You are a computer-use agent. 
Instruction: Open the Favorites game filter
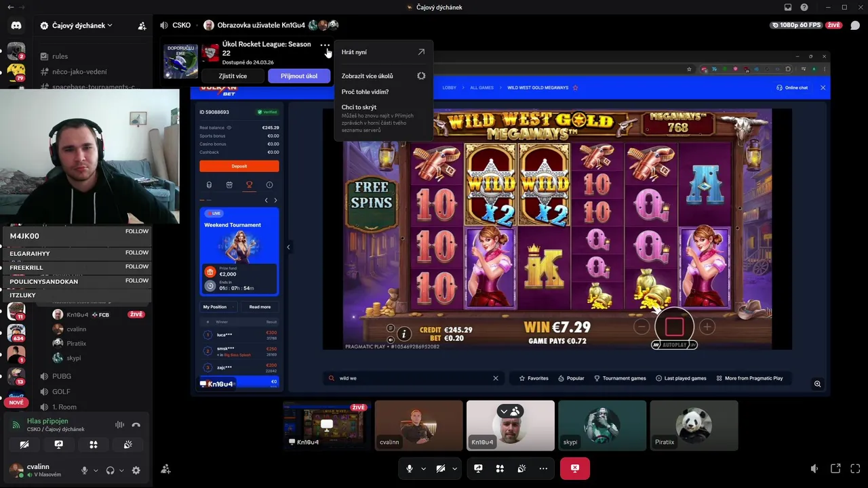[x=534, y=378]
